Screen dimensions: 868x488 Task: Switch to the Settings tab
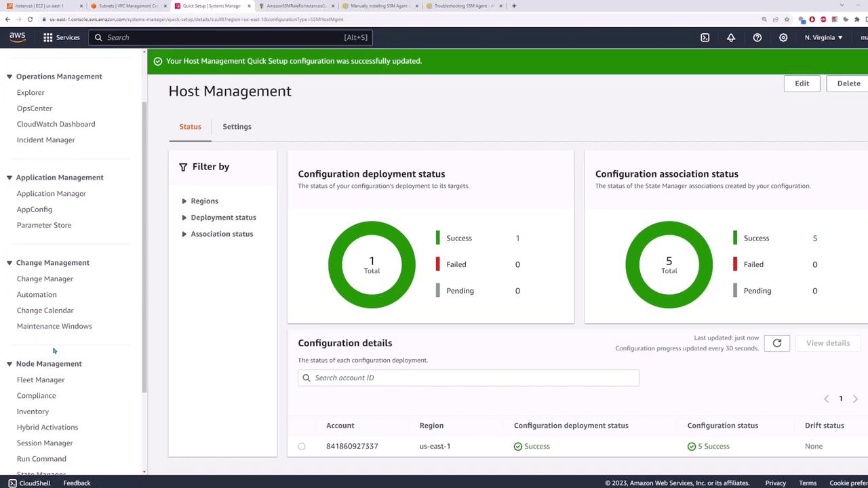(237, 127)
